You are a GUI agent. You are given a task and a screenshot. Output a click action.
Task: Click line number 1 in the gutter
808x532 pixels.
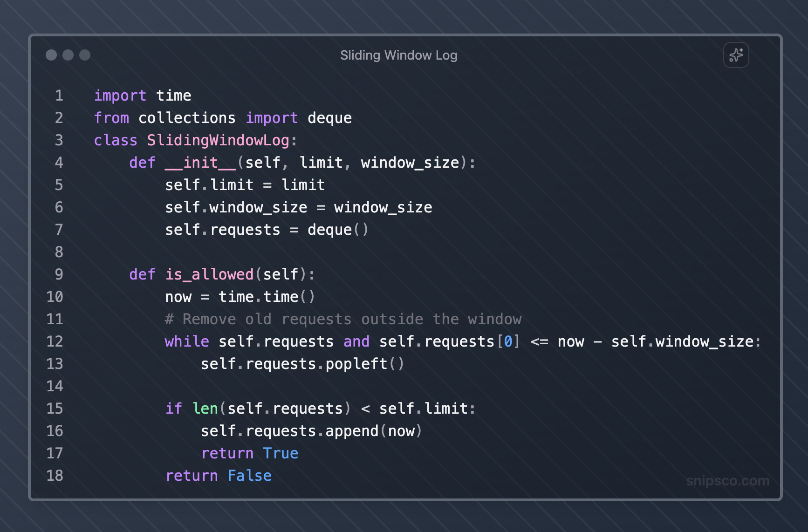pos(59,95)
